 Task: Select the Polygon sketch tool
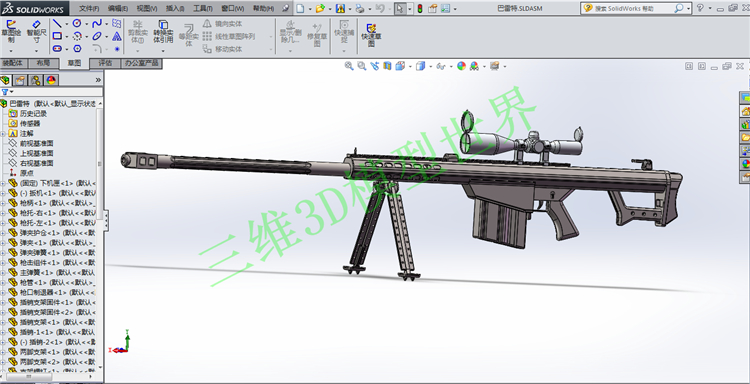[77, 49]
